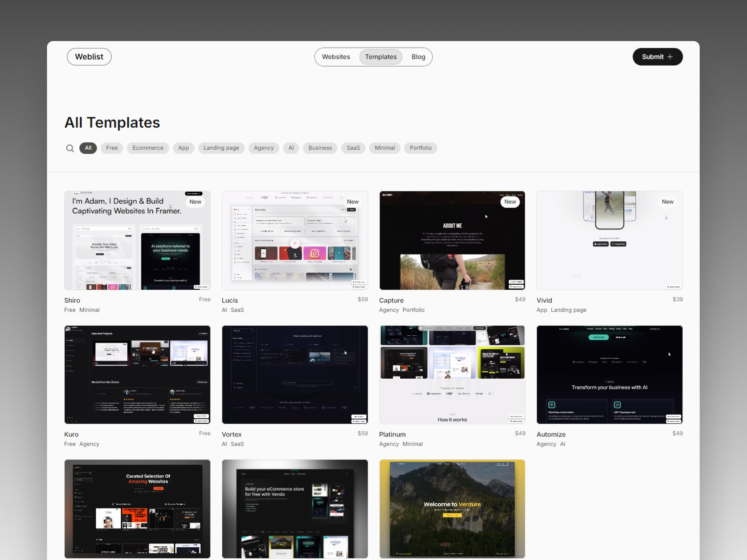The width and height of the screenshot is (747, 560).
Task: Select the AI filter pill
Action: pyautogui.click(x=291, y=148)
